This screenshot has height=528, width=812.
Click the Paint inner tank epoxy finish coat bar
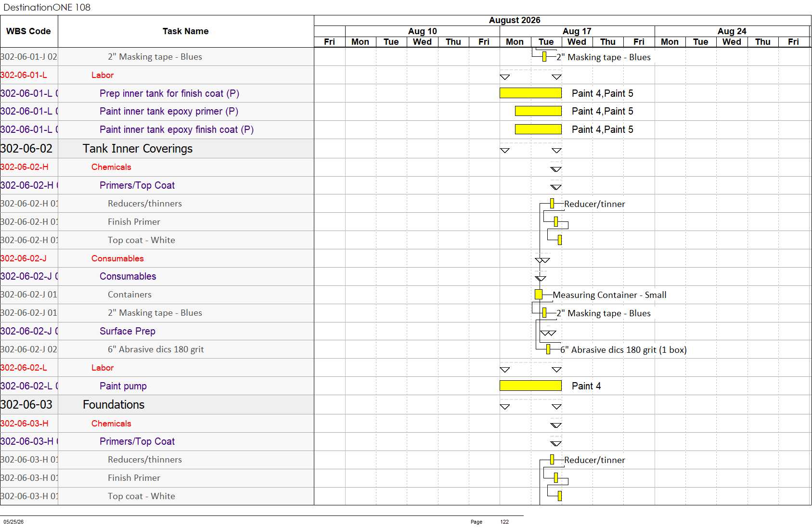coord(538,129)
